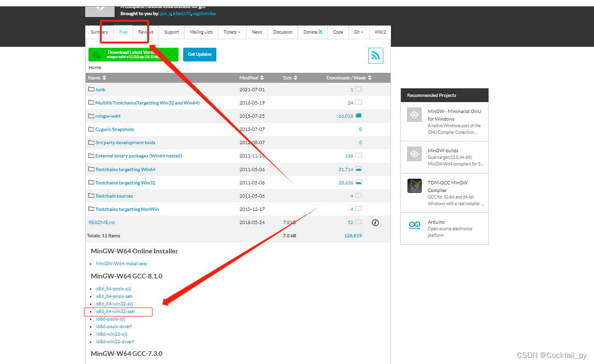Open the downloads chart for mingw-w64 row
594x364 pixels.
[x=358, y=115]
